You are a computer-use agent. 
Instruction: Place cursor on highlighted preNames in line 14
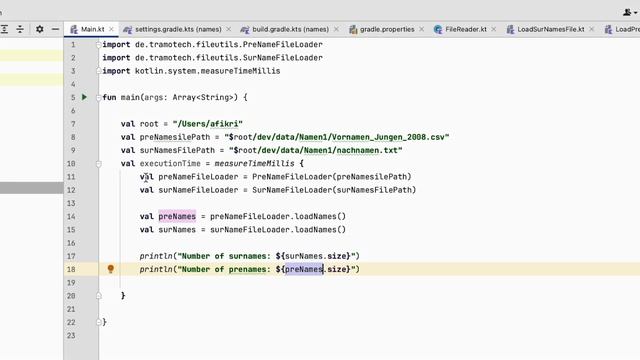point(177,216)
